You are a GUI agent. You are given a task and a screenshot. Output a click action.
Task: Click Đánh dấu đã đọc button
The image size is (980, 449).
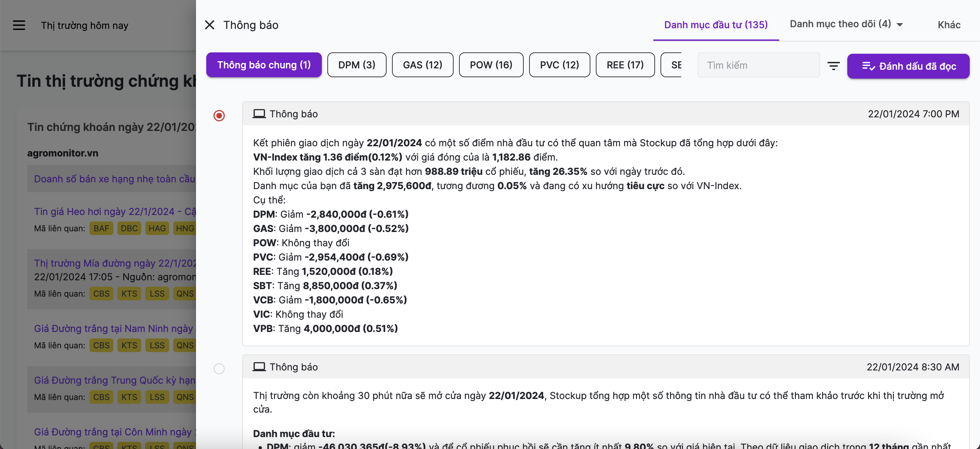pyautogui.click(x=908, y=66)
